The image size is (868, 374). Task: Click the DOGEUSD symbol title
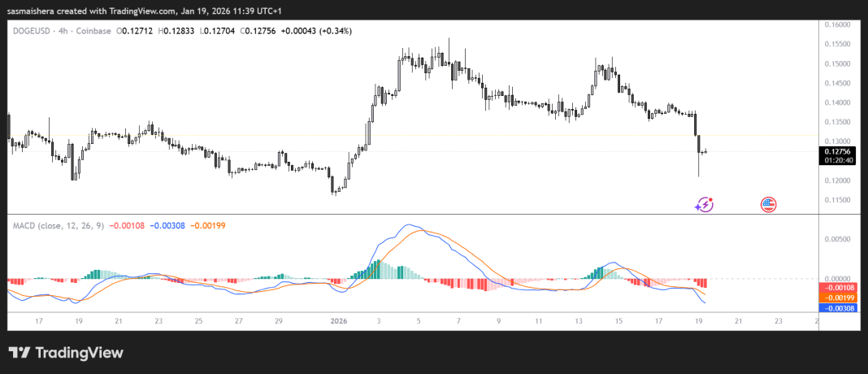click(x=33, y=31)
